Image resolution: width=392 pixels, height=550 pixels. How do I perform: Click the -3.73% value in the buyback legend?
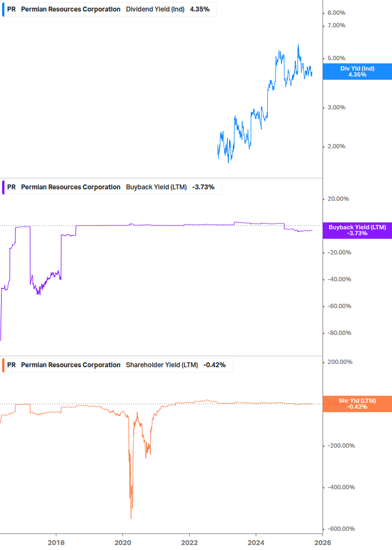(203, 187)
